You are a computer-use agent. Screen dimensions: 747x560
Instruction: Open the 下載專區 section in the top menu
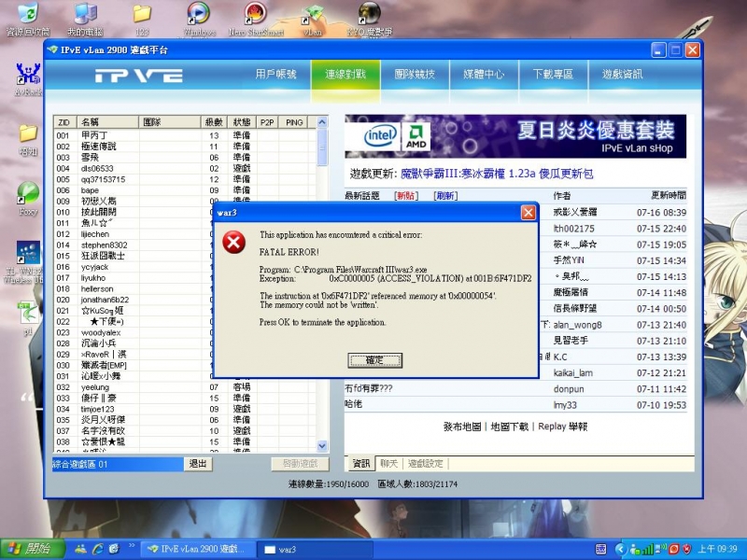point(552,75)
